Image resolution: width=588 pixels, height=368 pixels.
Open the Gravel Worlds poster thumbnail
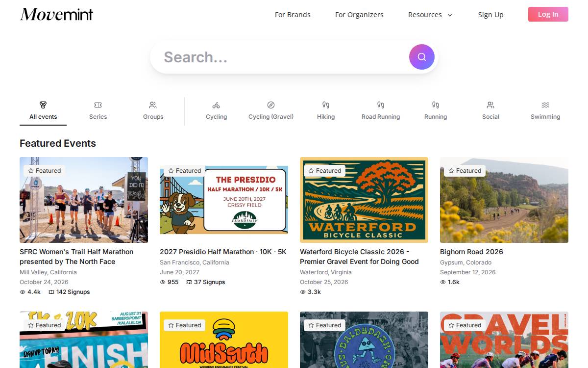(x=504, y=340)
